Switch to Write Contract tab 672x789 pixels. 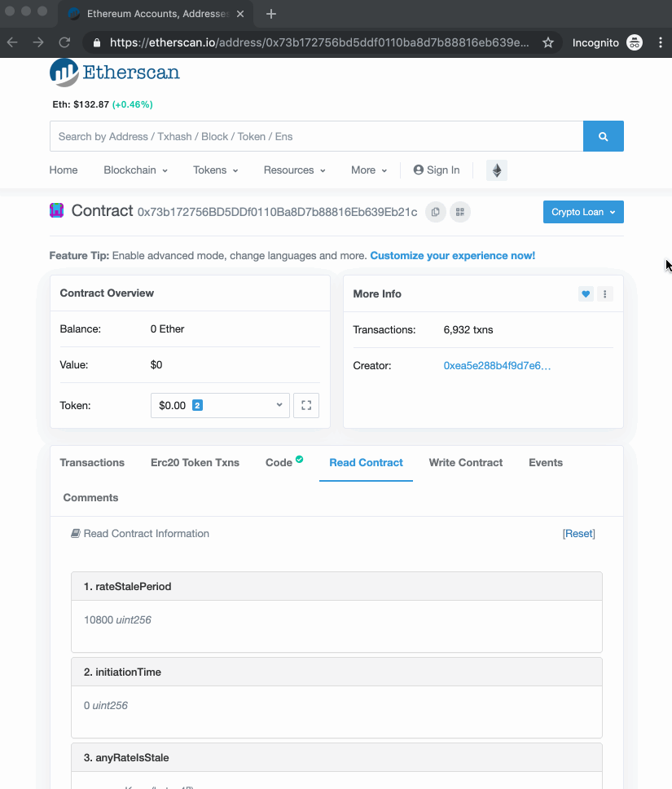click(466, 462)
